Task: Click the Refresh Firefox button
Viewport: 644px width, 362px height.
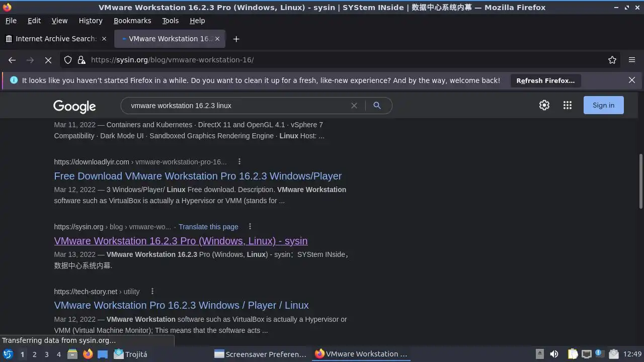Action: (x=545, y=80)
